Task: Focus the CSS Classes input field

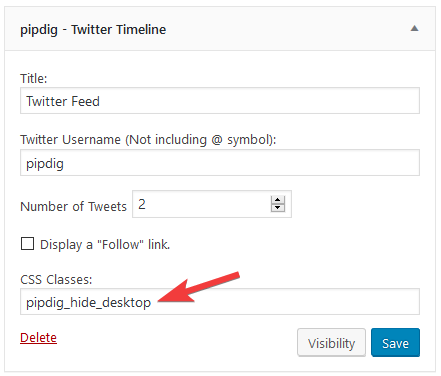Action: pos(220,302)
